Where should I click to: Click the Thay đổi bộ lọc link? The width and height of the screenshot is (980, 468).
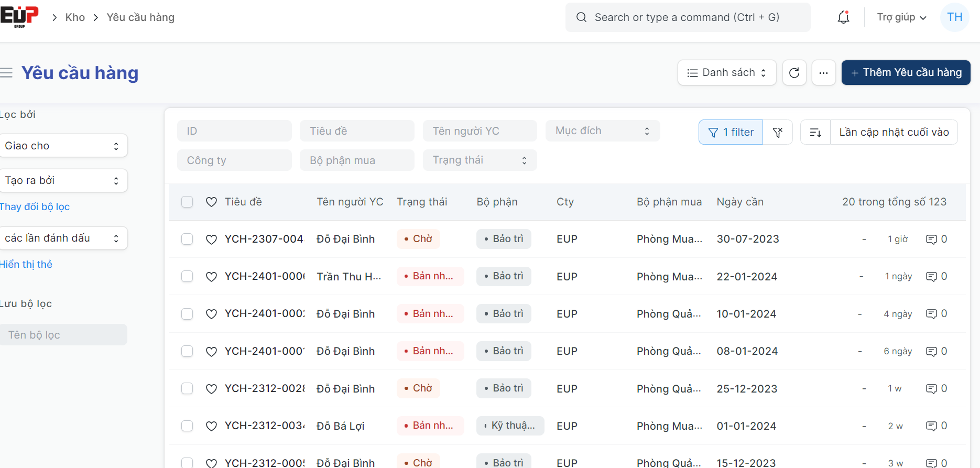point(35,207)
